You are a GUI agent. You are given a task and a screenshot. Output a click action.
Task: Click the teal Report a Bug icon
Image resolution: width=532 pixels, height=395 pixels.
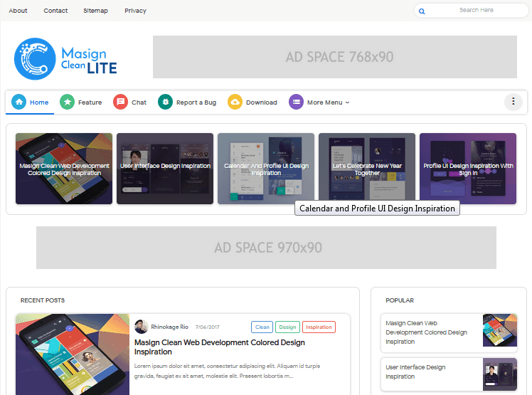point(165,102)
